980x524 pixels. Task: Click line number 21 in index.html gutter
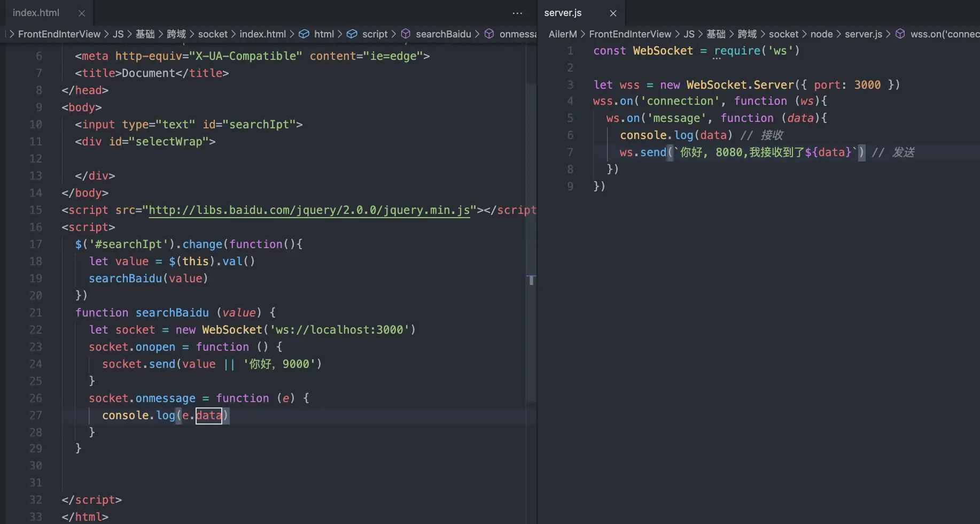coord(36,313)
